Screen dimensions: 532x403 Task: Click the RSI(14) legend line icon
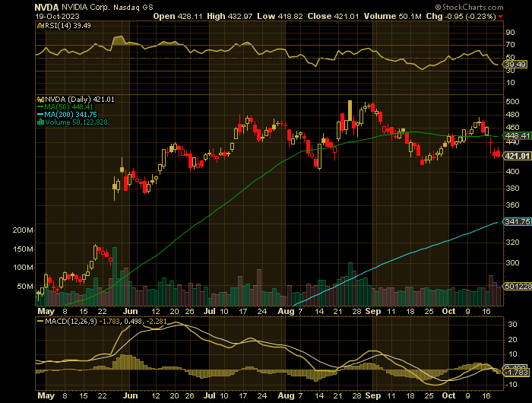click(x=40, y=25)
